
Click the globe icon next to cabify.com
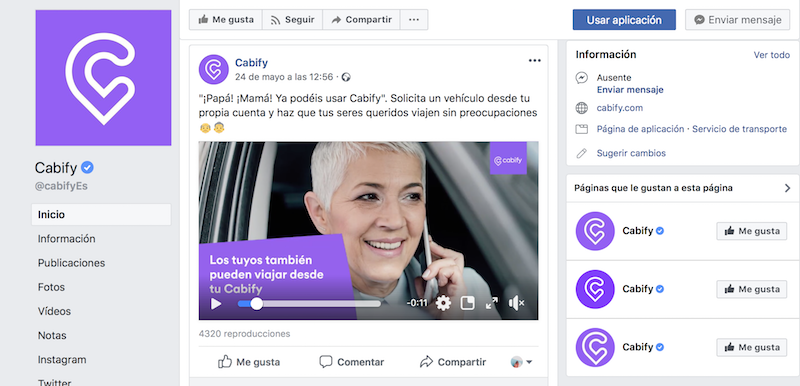(x=582, y=108)
